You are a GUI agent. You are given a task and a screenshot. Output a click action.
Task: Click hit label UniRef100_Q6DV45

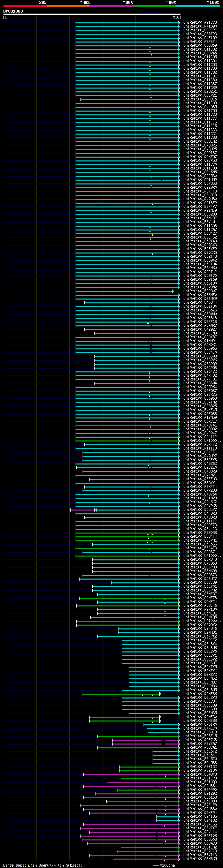click(200, 53)
